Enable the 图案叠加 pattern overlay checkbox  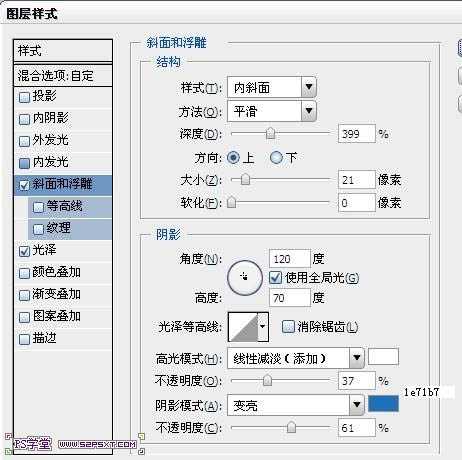(24, 317)
